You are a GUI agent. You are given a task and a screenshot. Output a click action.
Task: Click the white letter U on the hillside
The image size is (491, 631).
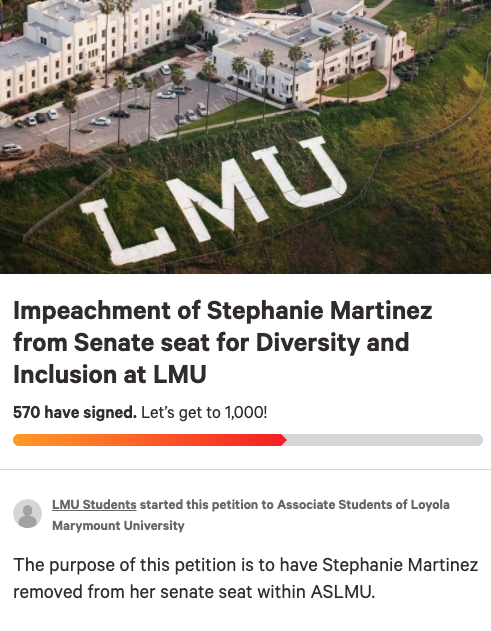(x=308, y=173)
